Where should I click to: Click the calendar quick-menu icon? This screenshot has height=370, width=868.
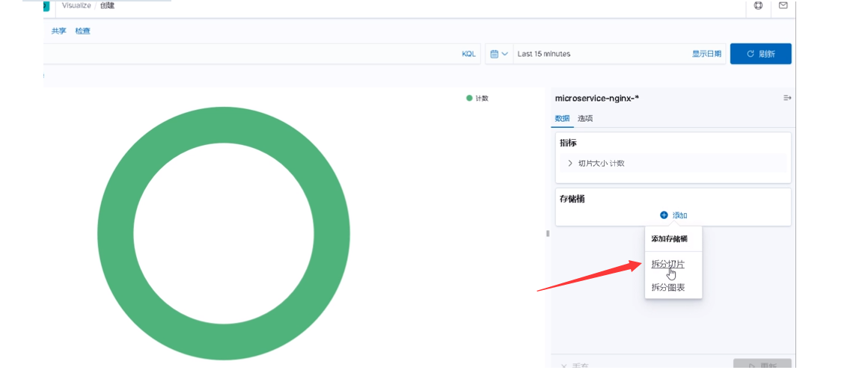tap(495, 54)
